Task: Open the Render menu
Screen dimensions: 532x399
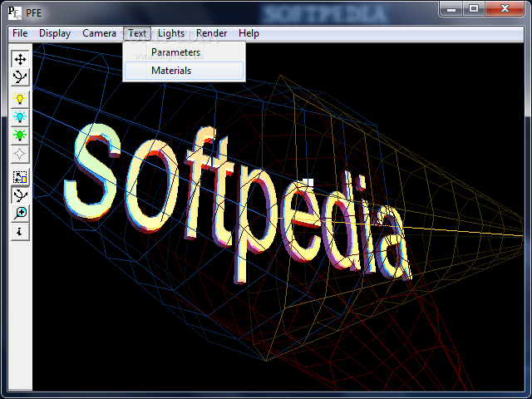Action: [x=211, y=33]
